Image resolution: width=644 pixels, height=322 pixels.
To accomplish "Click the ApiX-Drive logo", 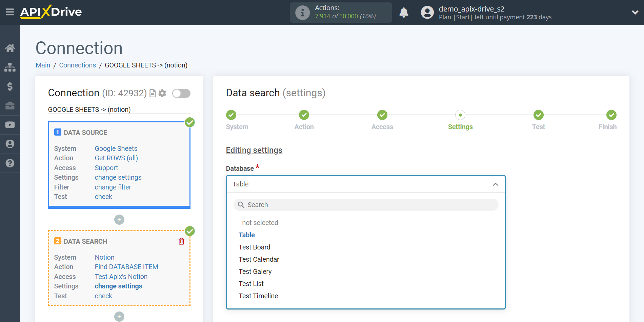I will click(51, 12).
